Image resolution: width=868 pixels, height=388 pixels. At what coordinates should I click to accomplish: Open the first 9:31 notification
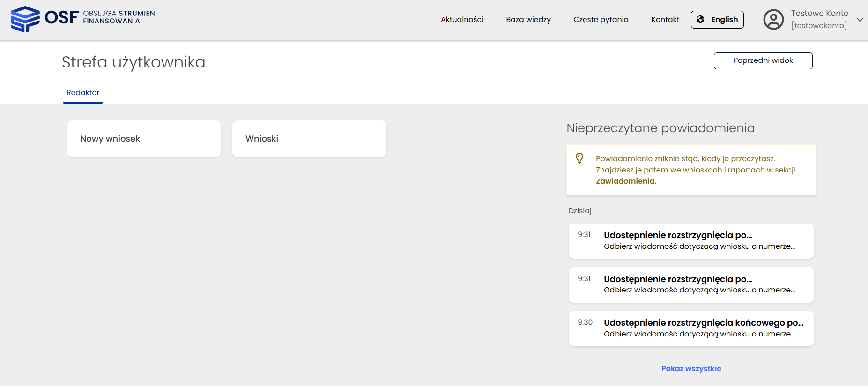(x=691, y=241)
